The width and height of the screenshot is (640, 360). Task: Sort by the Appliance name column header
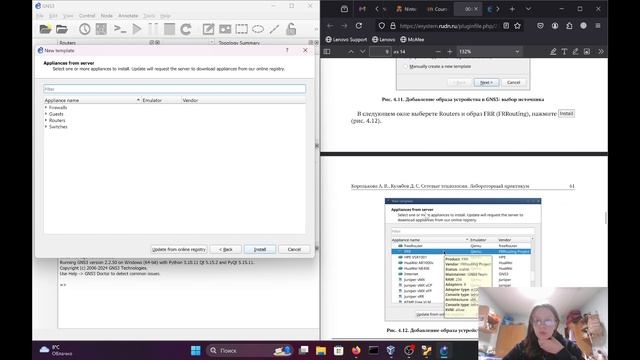(x=92, y=100)
